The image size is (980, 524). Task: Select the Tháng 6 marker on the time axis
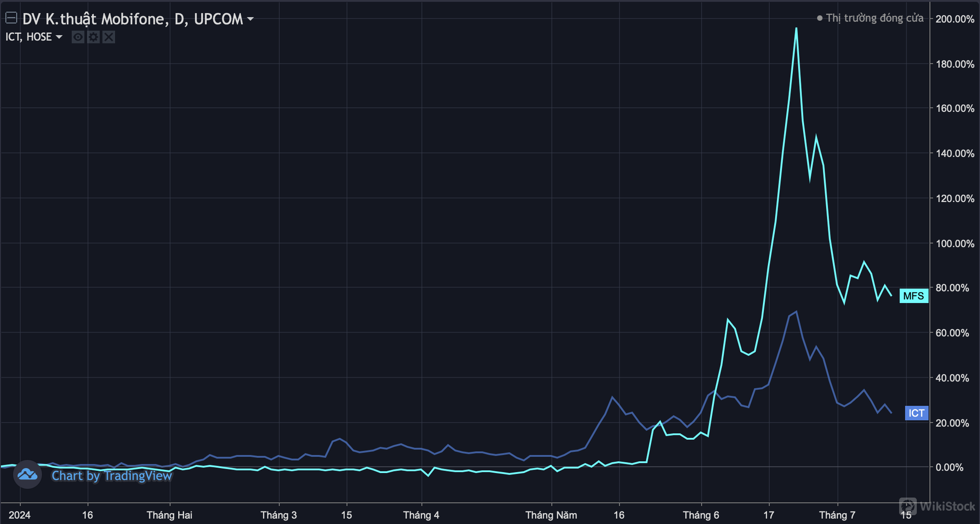701,515
